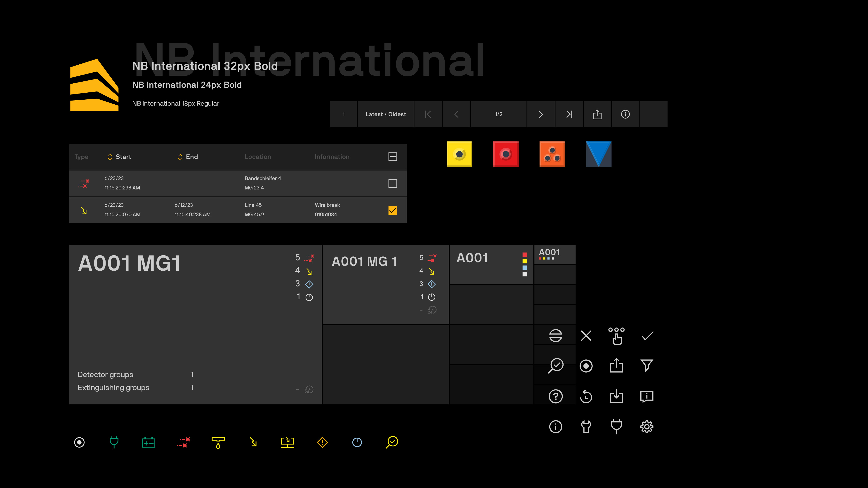Go to previous page with left chevron
Image resolution: width=868 pixels, height=488 pixels.
coord(456,114)
